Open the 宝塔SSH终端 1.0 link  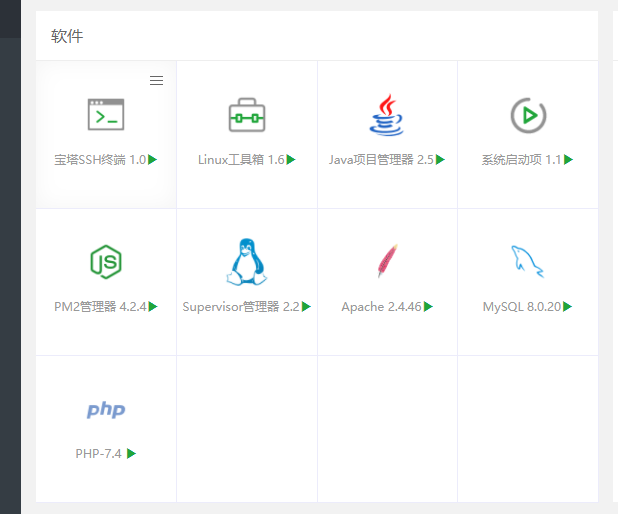tap(100, 160)
